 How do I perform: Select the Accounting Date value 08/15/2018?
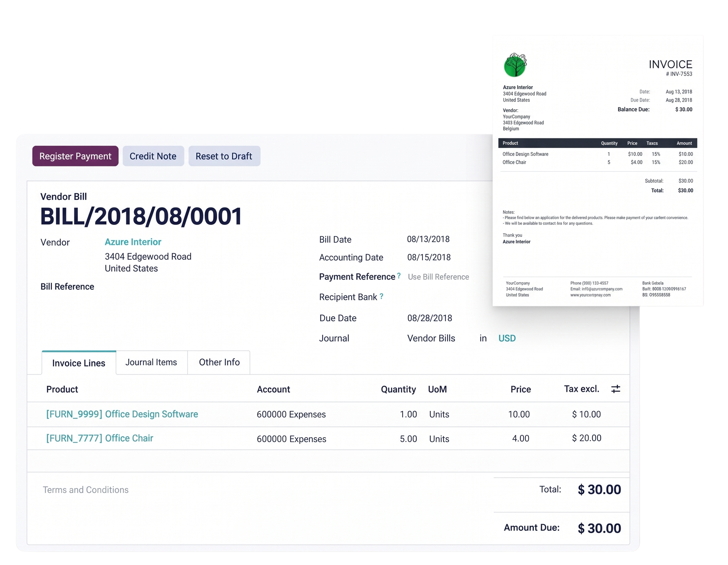(429, 257)
